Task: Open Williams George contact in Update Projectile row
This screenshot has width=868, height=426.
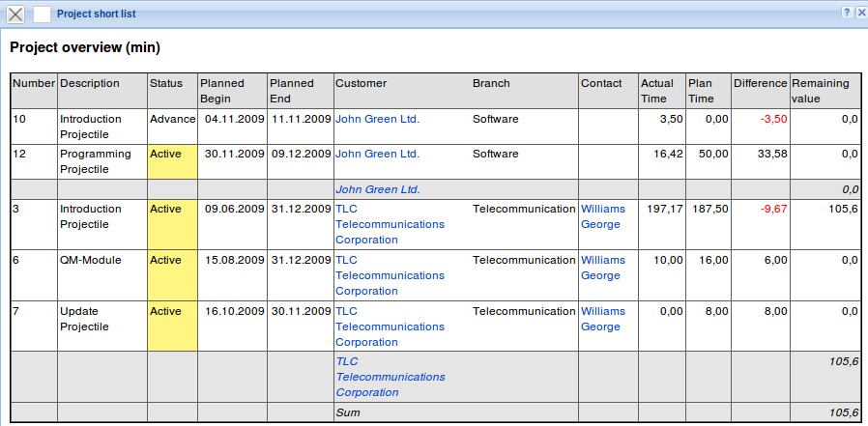Action: click(x=602, y=319)
